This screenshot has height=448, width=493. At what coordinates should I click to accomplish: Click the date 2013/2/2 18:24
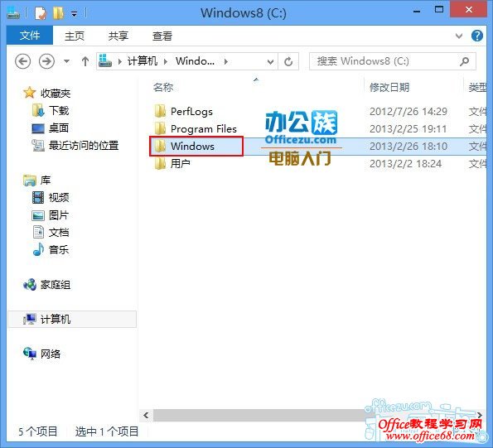406,164
